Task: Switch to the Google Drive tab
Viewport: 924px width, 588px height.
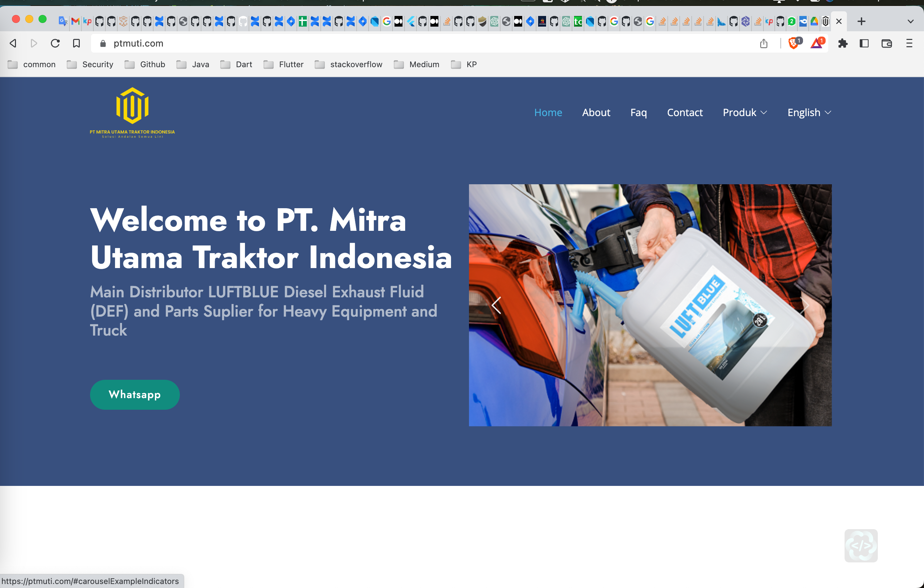Action: pyautogui.click(x=814, y=22)
